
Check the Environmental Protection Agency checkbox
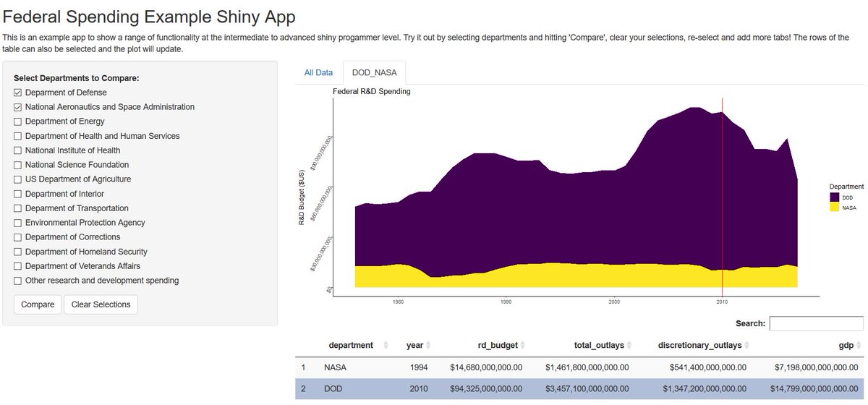(x=18, y=223)
